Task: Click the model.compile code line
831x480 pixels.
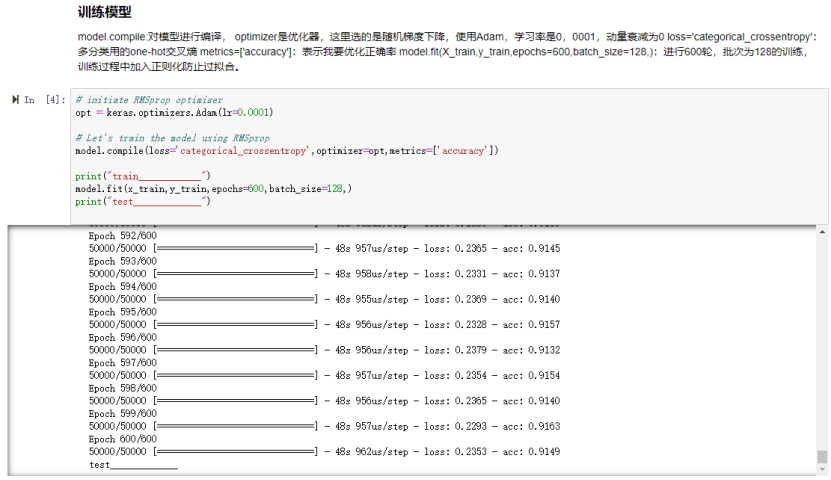Action: [287, 150]
